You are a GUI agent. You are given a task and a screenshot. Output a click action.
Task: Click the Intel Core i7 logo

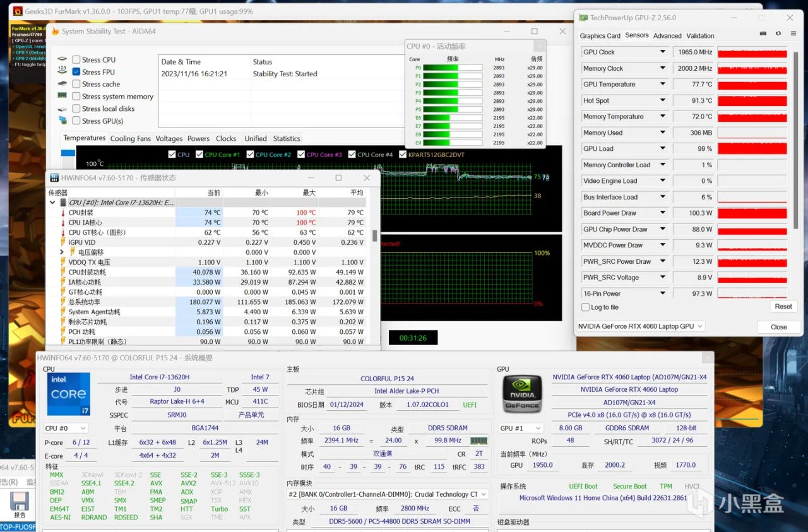pyautogui.click(x=68, y=394)
